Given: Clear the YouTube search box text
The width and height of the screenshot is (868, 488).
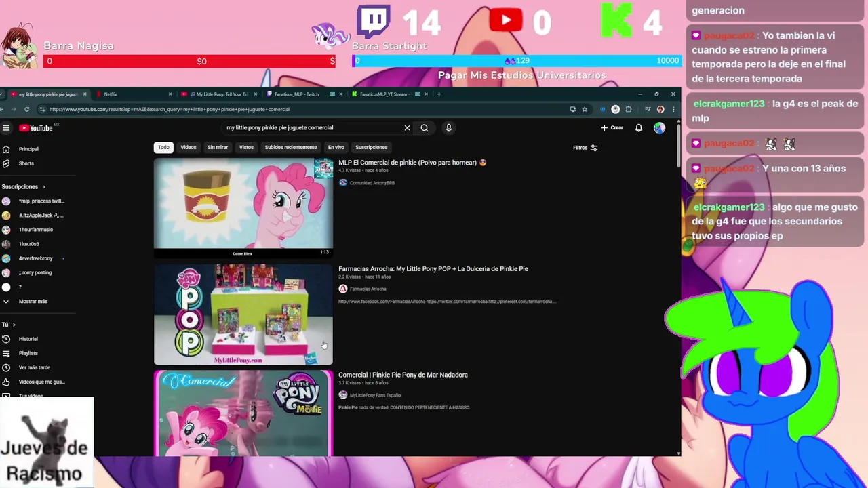Looking at the screenshot, I should coord(407,128).
